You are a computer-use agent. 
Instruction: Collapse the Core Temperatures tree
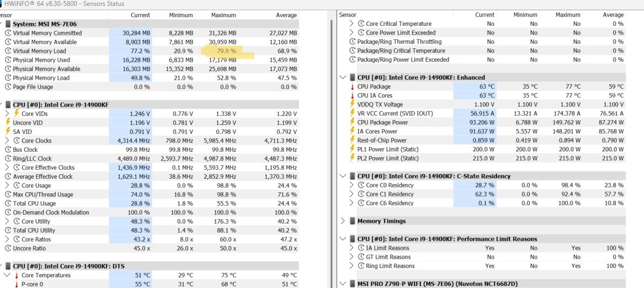tap(6, 275)
